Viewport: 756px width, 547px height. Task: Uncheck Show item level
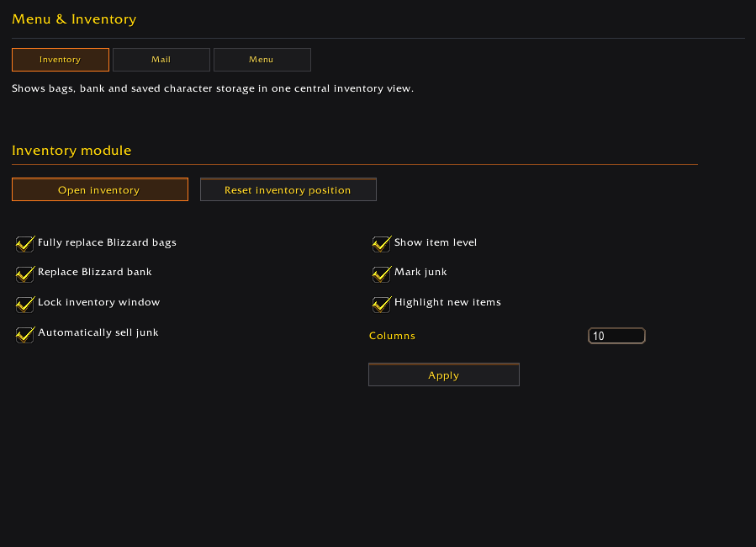(x=382, y=243)
